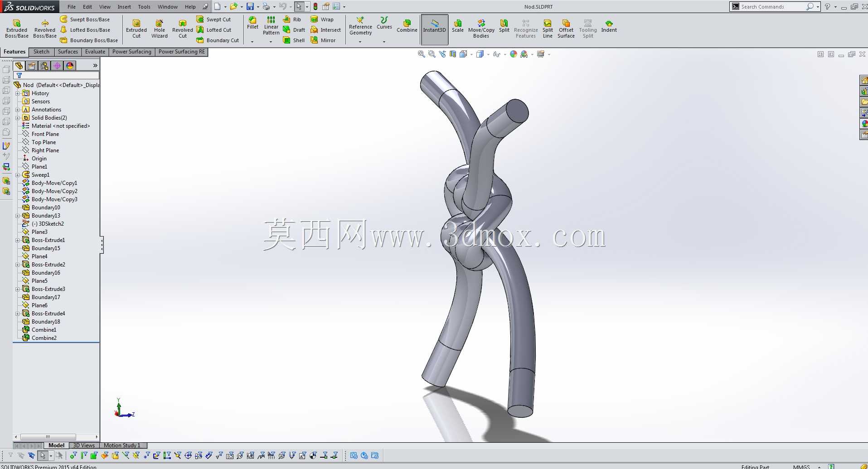Choose the Swept Cut tool

[213, 19]
